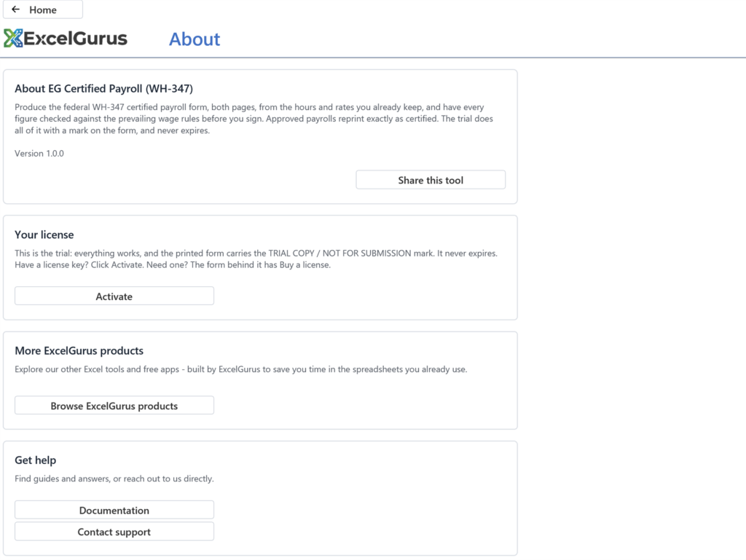Click the ExcelGurus logo
This screenshot has height=560, width=746.
(66, 39)
